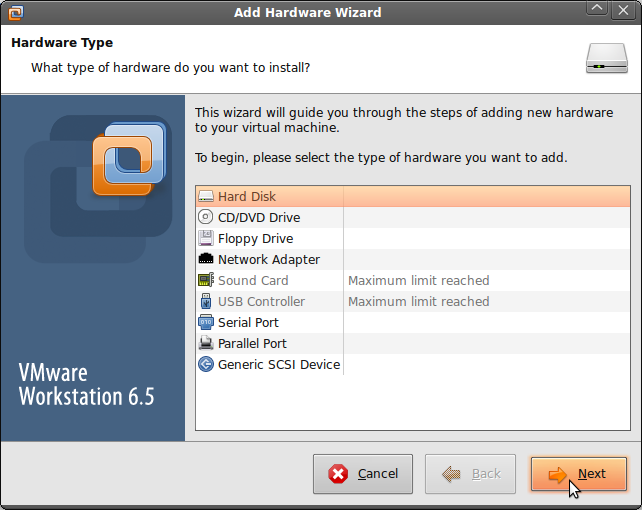Select "Generic SCSI Device" entry
The height and width of the screenshot is (510, 642).
279,364
